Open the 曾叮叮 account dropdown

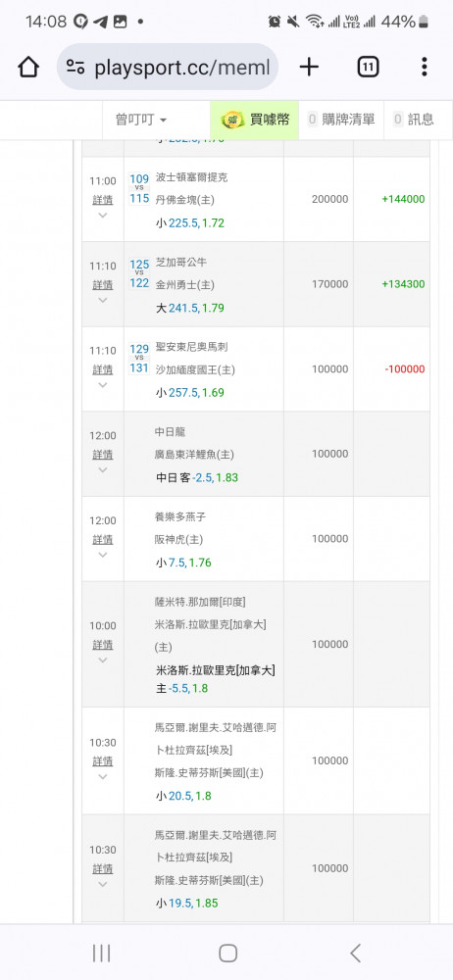click(141, 120)
